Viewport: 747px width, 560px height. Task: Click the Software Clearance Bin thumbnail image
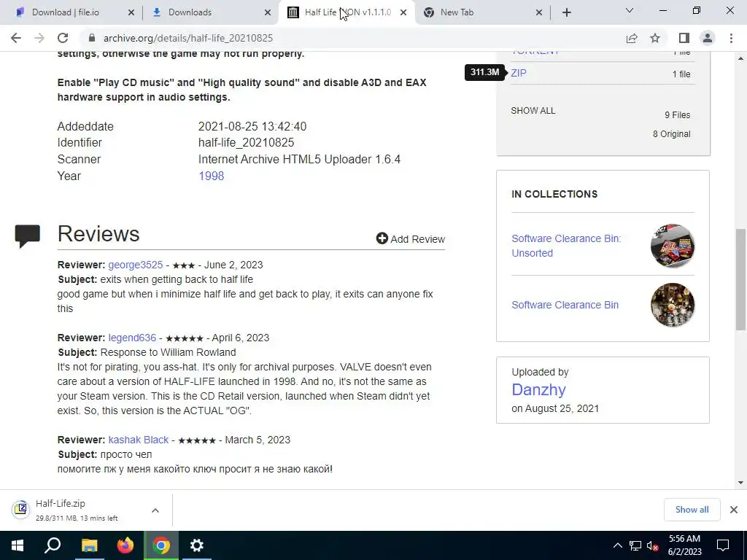pyautogui.click(x=672, y=305)
